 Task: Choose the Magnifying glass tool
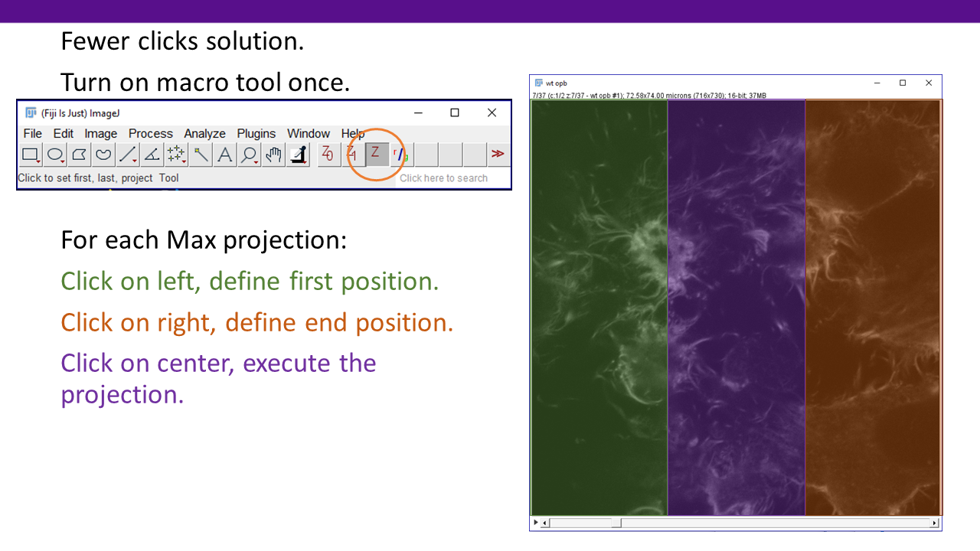pos(249,155)
